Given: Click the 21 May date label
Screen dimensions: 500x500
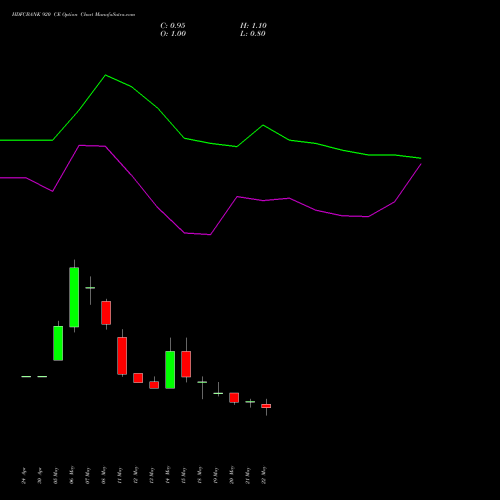Looking at the screenshot, I should tap(248, 475).
